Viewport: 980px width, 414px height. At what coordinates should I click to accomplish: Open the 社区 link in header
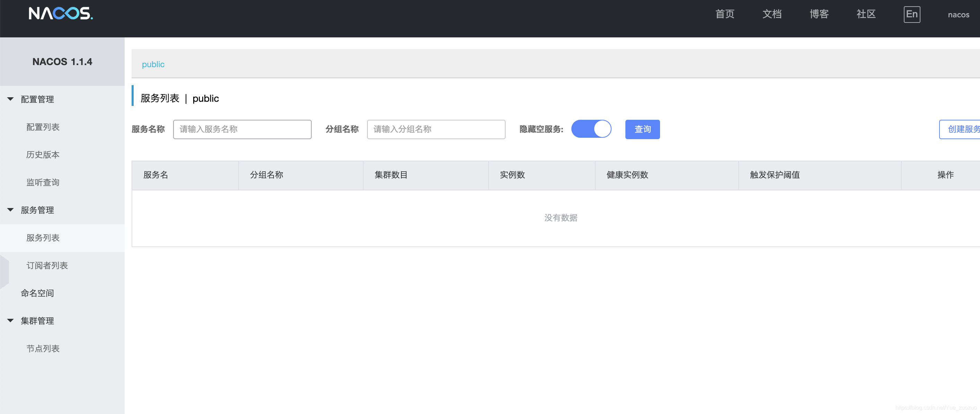[x=866, y=14]
